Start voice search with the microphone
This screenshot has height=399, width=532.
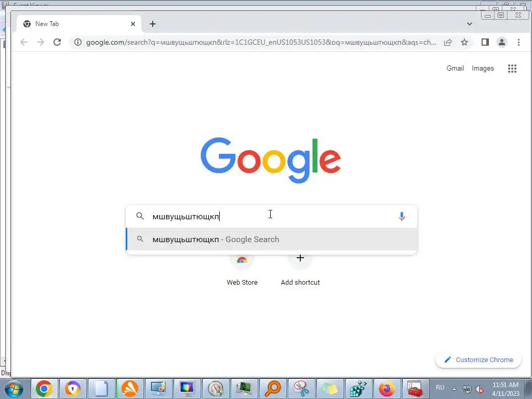402,216
